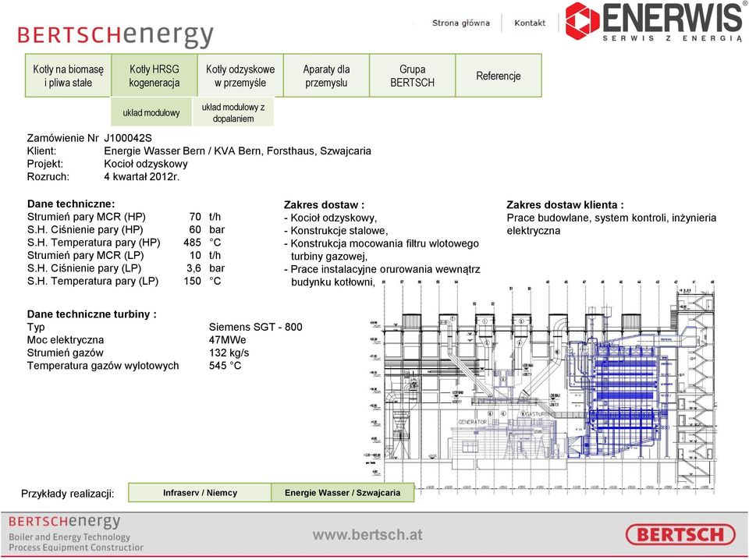This screenshot has width=749, height=560.
Task: Click the S.H. Temperatura pary (LP) row
Action: click(124, 282)
